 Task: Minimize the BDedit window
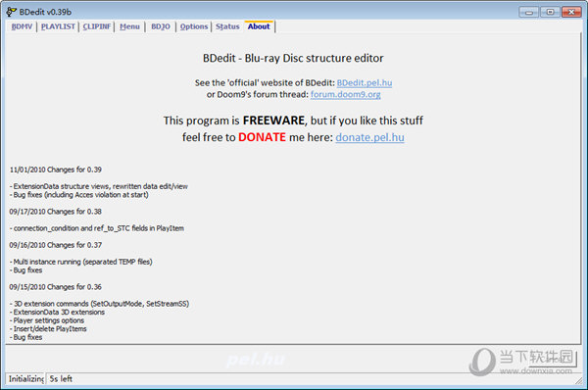click(x=529, y=12)
